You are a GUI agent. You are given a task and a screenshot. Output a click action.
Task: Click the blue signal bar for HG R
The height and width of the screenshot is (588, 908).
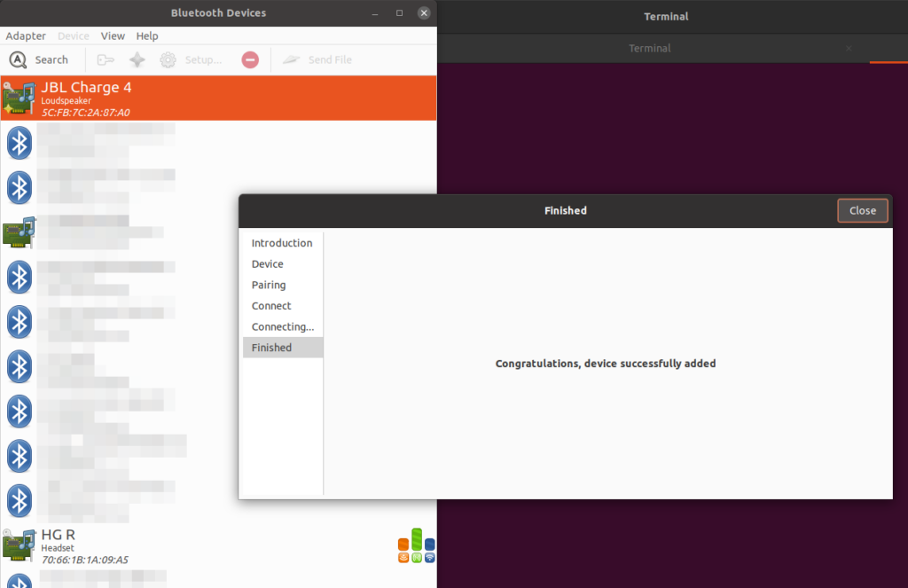coord(430,545)
